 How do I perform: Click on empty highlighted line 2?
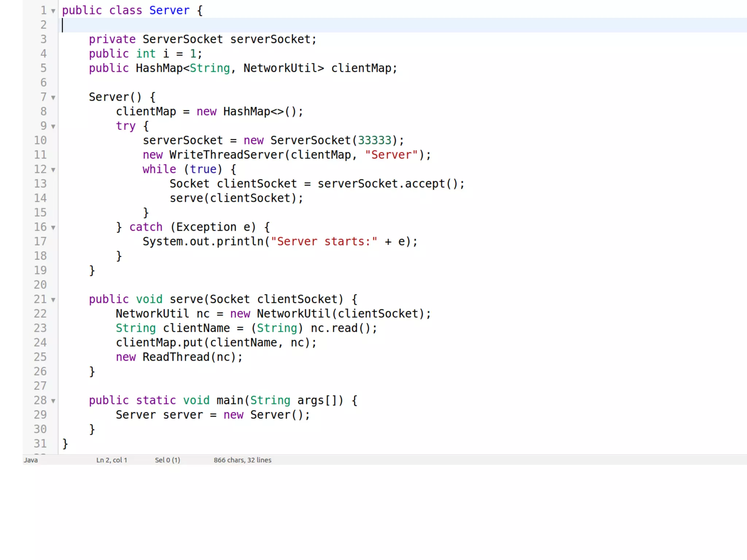[x=365, y=25]
